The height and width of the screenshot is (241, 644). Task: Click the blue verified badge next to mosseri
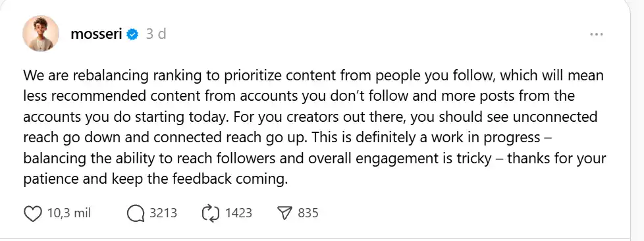(132, 34)
